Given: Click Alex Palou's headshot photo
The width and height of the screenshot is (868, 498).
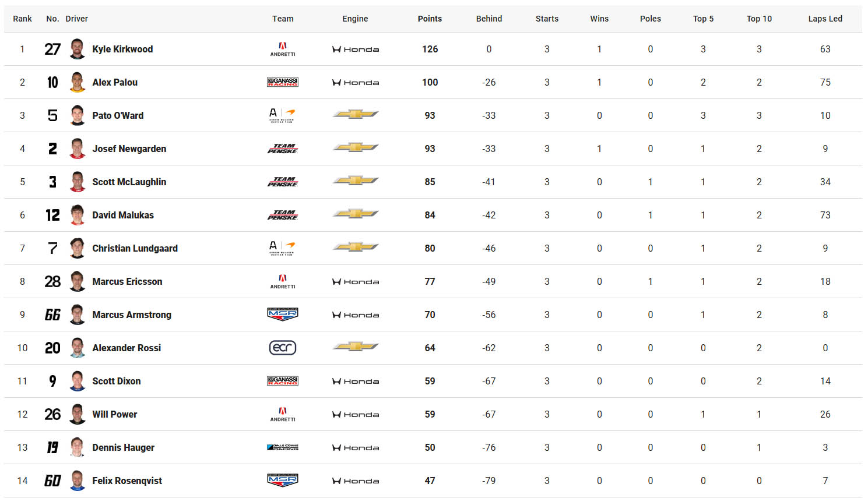Looking at the screenshot, I should click(76, 82).
